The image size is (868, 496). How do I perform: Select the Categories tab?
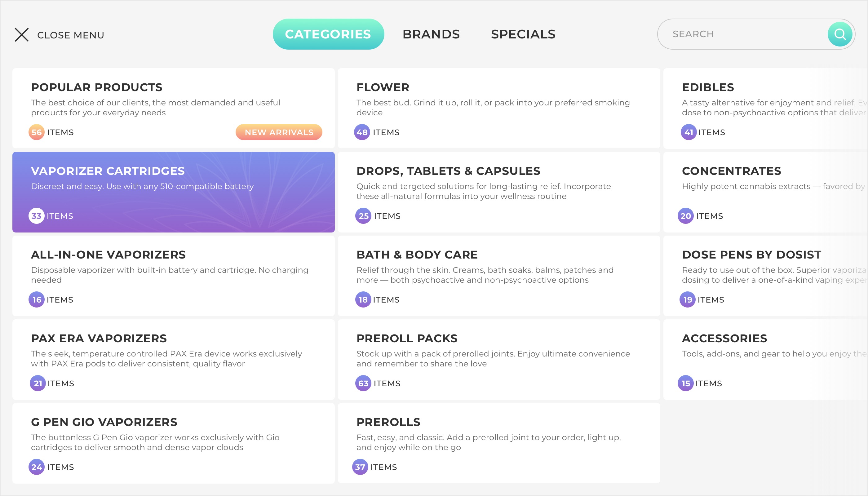(x=328, y=34)
